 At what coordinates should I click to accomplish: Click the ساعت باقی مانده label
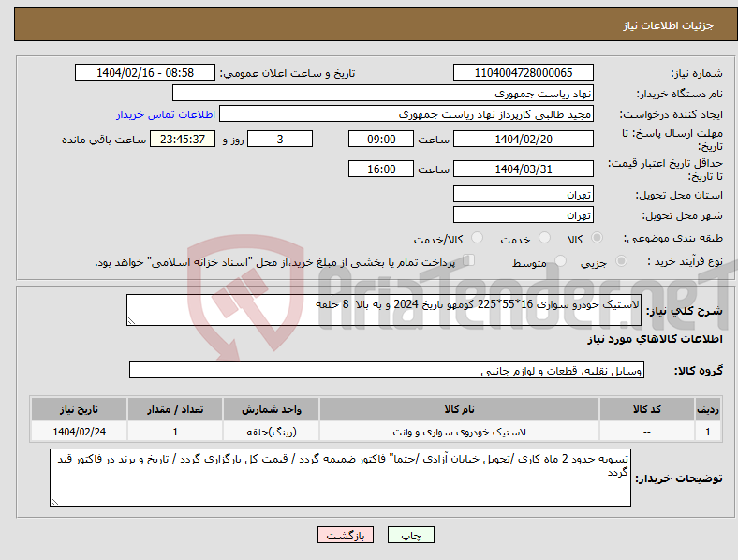click(104, 140)
